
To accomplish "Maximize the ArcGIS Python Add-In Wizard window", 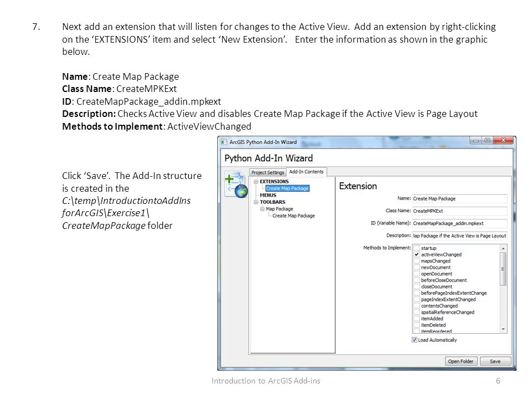I will click(487, 140).
